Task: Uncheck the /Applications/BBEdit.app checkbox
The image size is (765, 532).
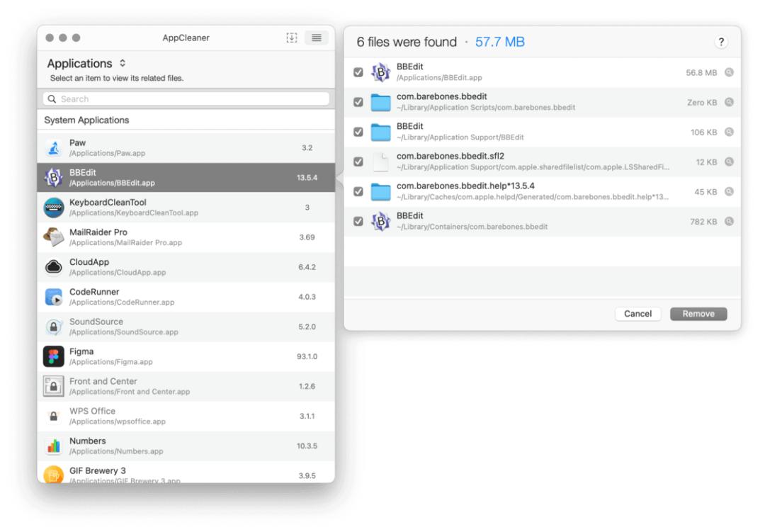Action: [358, 72]
